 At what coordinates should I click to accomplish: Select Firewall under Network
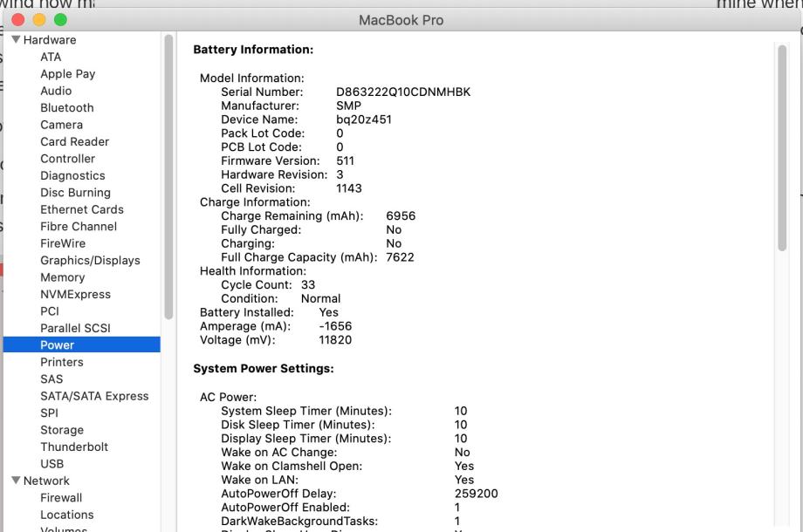61,497
